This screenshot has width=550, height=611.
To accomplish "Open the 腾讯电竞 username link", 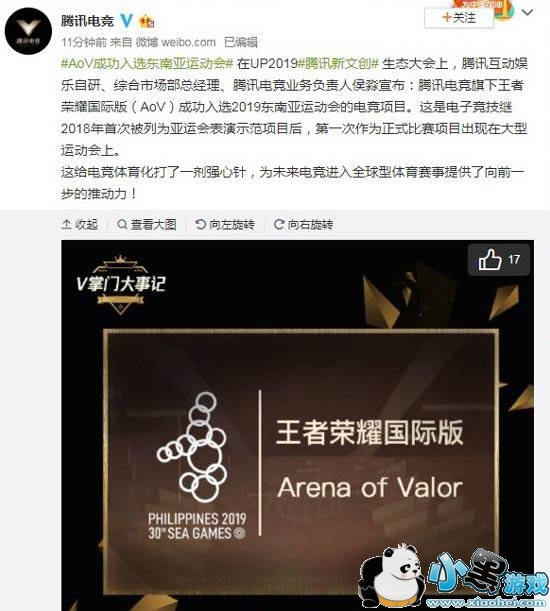I will pyautogui.click(x=87, y=20).
